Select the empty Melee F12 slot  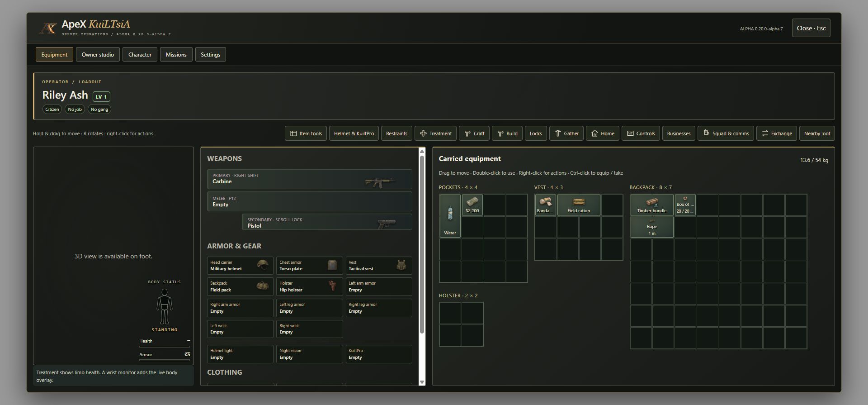(x=309, y=201)
